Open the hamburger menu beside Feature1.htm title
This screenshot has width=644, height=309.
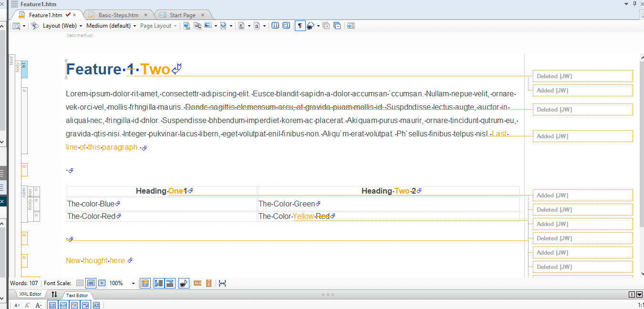tap(14, 4)
